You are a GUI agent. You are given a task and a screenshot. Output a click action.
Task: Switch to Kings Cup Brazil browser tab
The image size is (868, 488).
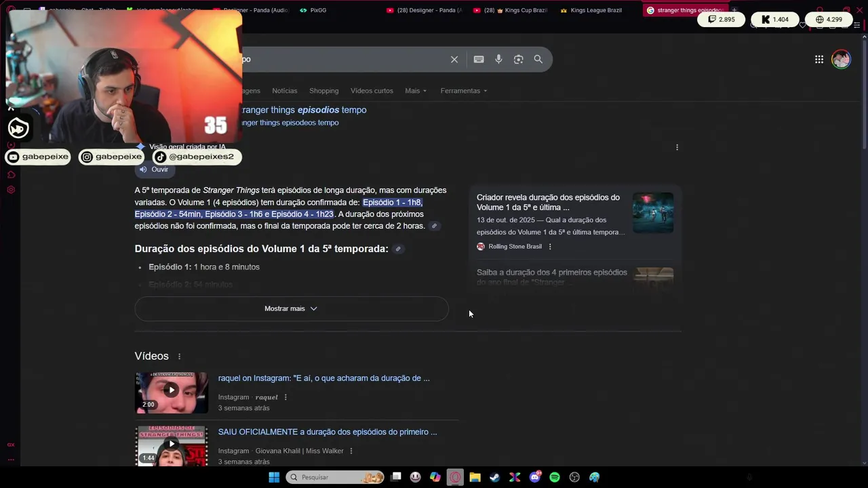[x=510, y=10]
